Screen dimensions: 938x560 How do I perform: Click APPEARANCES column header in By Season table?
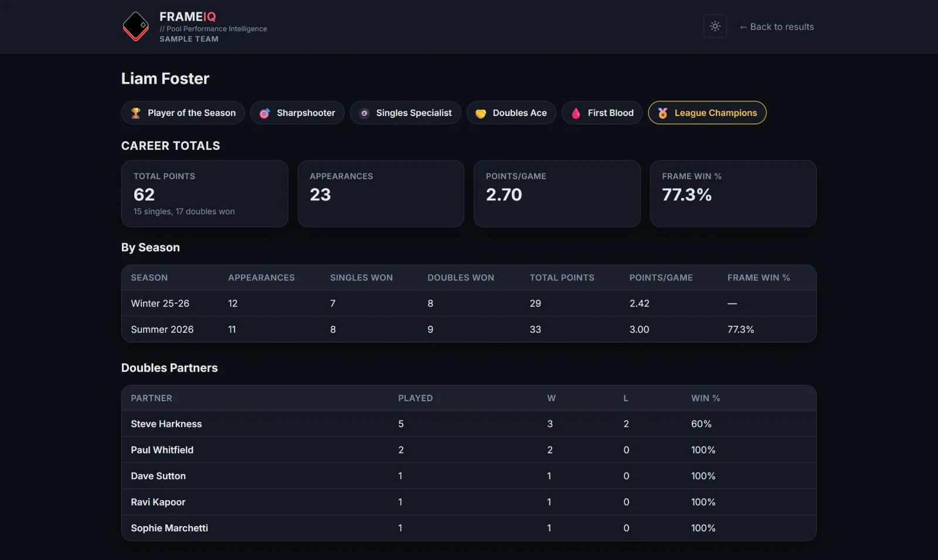pos(261,278)
